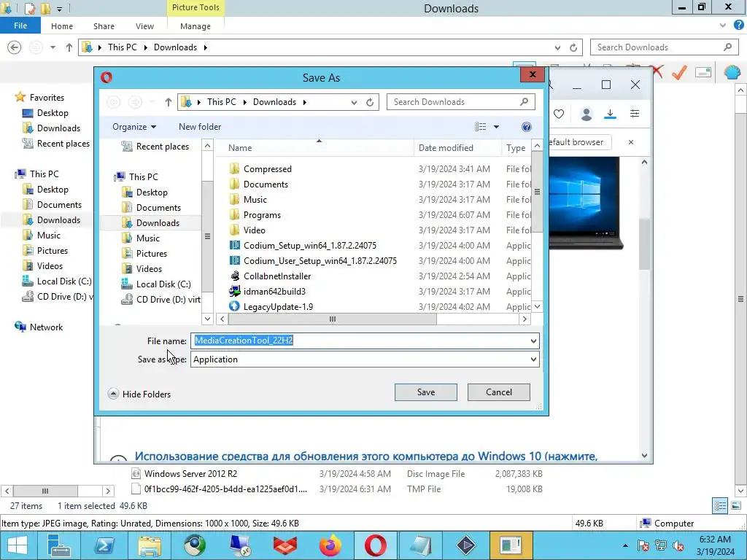The image size is (747, 560).
Task: Click the Search Downloads box in Save As
Action: 461,102
